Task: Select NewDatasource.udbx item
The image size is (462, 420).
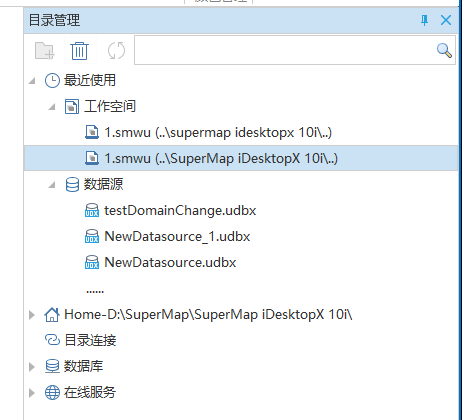Action: pyautogui.click(x=160, y=263)
